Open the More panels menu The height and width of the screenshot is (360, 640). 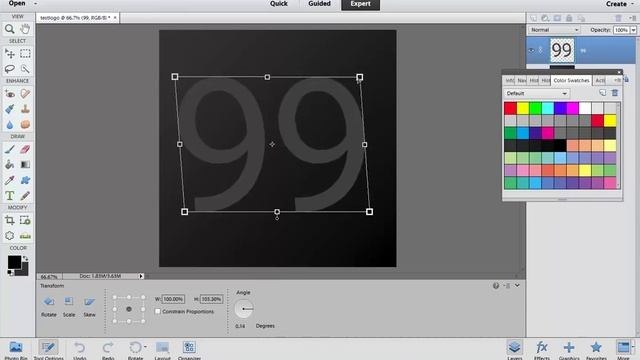624,350
